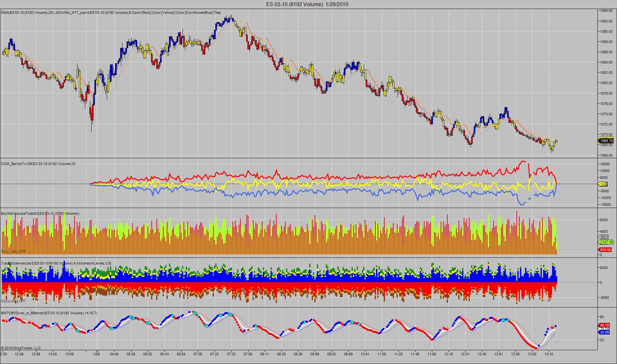The width and height of the screenshot is (617, 364).
Task: Click the 08:25 time axis label
Action: pyautogui.click(x=282, y=354)
